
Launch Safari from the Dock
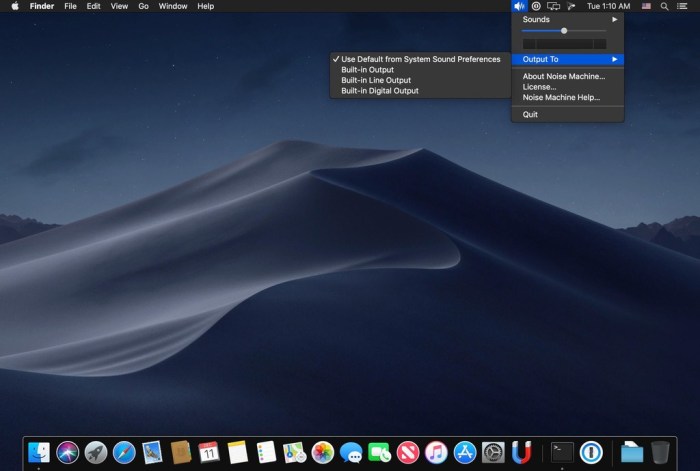124,452
